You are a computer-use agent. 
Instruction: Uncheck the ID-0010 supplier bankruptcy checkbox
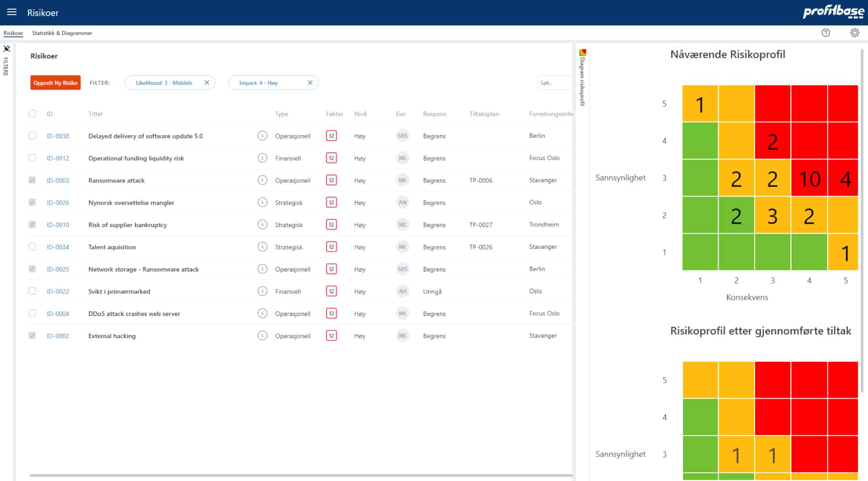[x=33, y=225]
